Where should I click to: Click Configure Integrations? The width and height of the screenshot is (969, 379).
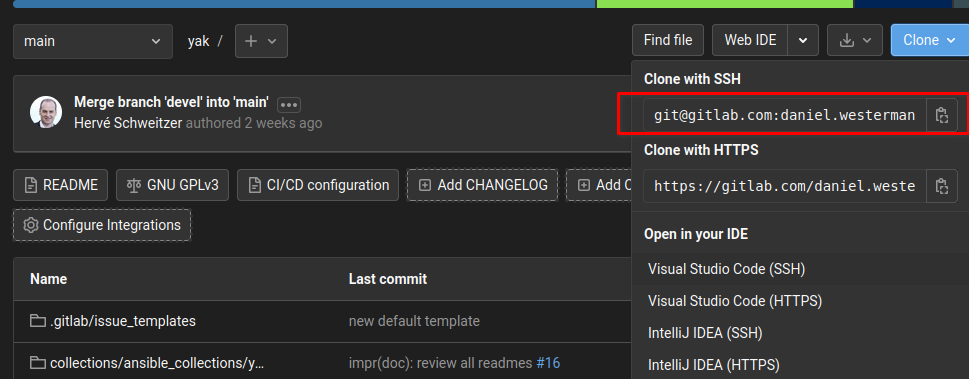point(102,225)
